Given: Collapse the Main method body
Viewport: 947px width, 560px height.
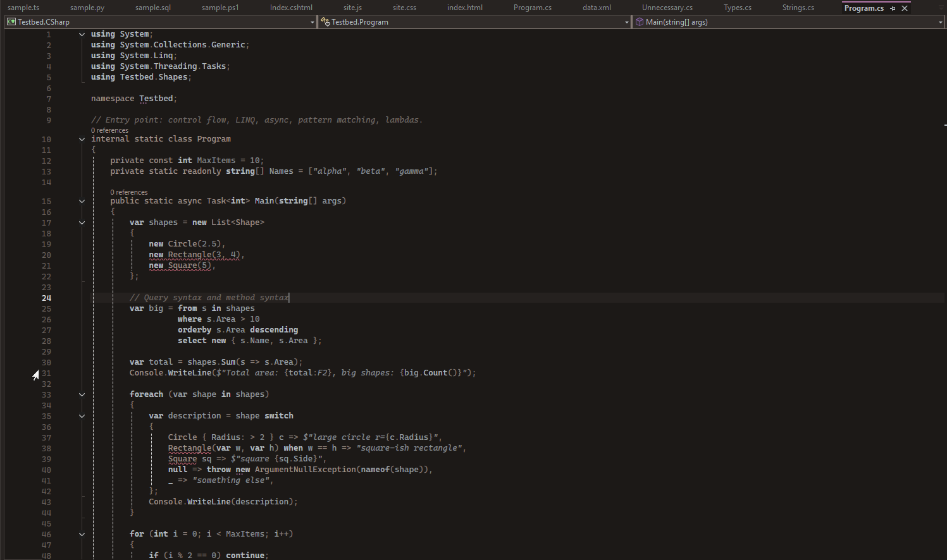Looking at the screenshot, I should point(82,201).
